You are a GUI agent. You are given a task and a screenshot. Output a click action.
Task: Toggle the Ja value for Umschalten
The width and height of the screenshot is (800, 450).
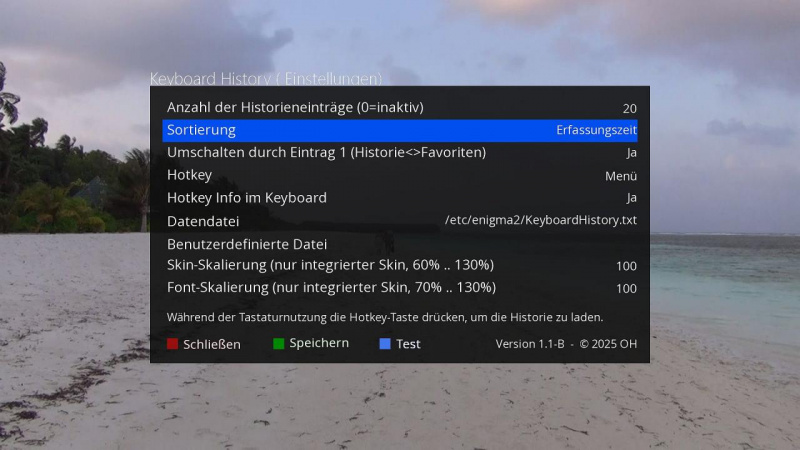pyautogui.click(x=632, y=153)
